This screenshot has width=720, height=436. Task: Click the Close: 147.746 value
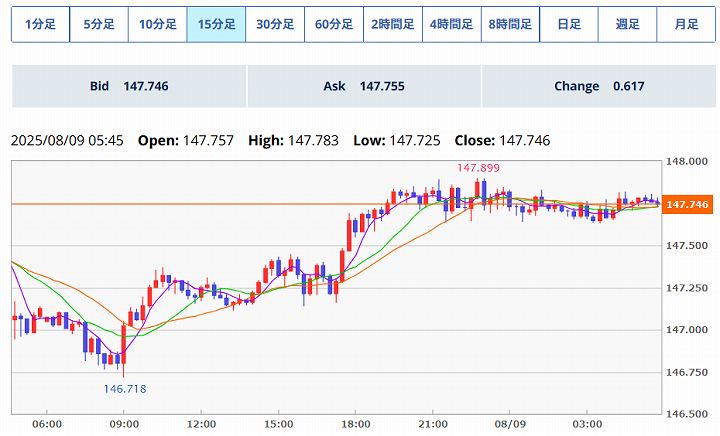tap(502, 140)
